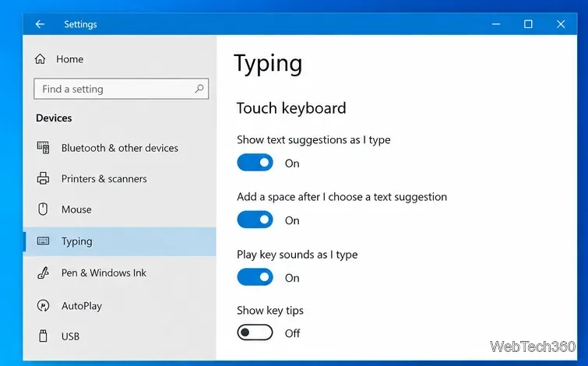This screenshot has width=588, height=366.
Task: Click the AutoPlay icon
Action: point(43,305)
